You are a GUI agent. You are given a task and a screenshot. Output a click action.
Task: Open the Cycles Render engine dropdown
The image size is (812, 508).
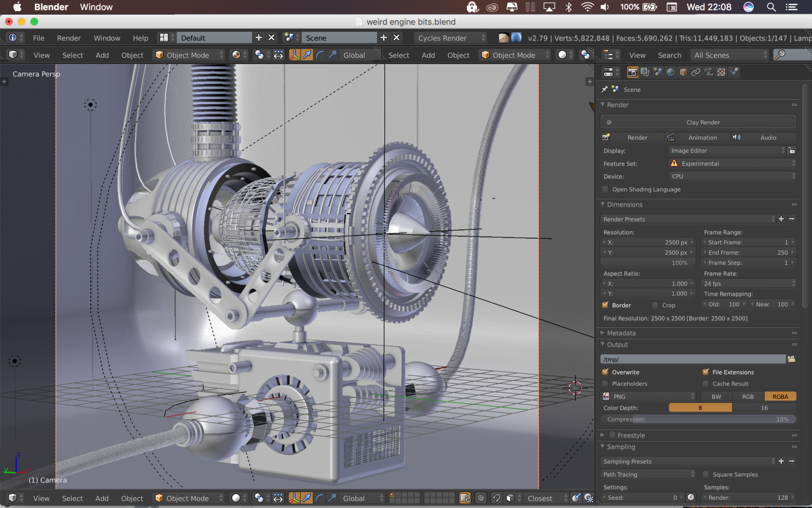click(450, 38)
